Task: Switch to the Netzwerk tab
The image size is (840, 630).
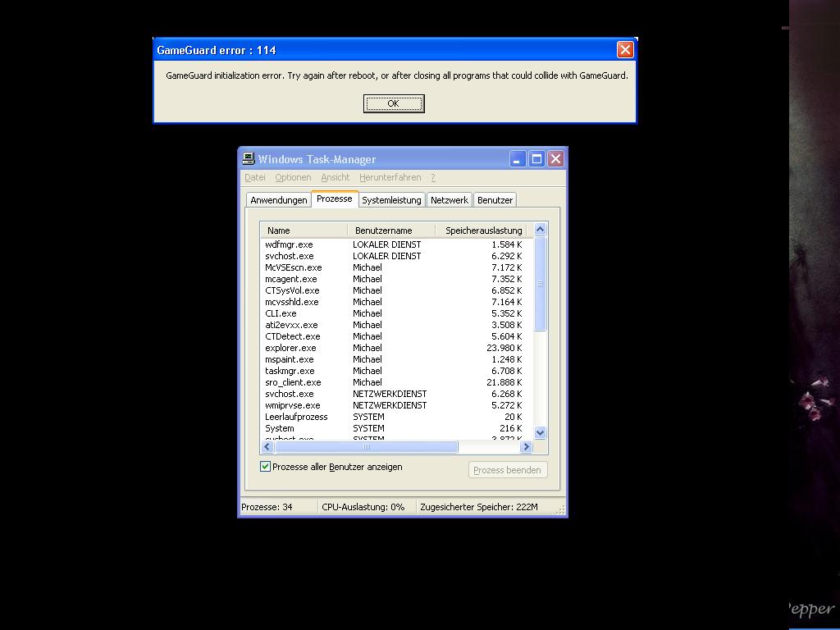Action: click(450, 200)
